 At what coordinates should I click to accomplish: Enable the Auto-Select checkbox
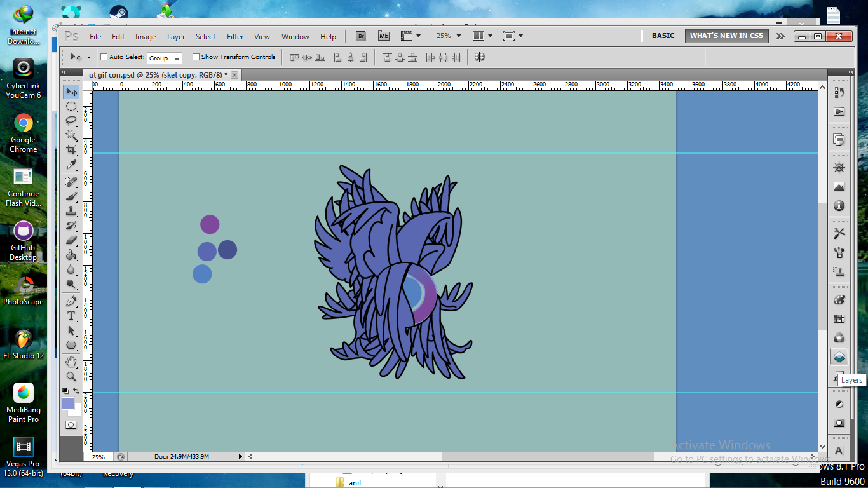tap(104, 57)
